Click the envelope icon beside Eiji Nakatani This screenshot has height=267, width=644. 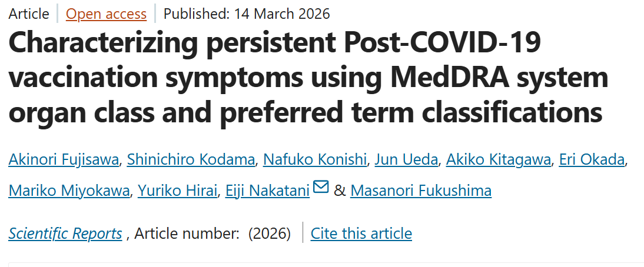[x=321, y=188]
